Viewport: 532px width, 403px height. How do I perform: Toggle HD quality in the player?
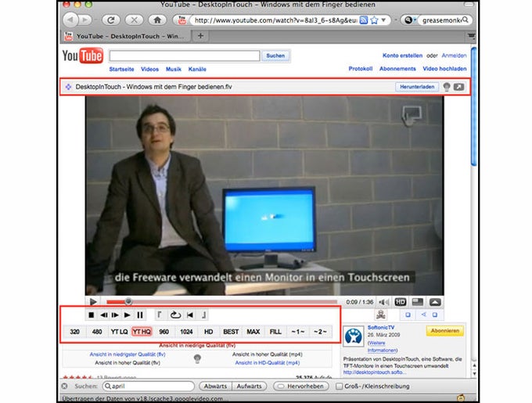[401, 302]
